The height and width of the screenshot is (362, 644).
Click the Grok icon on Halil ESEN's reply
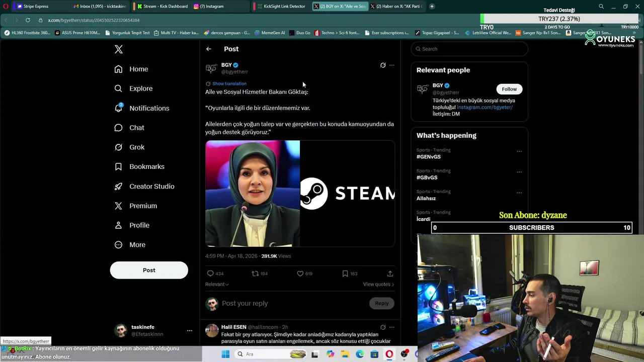click(383, 327)
